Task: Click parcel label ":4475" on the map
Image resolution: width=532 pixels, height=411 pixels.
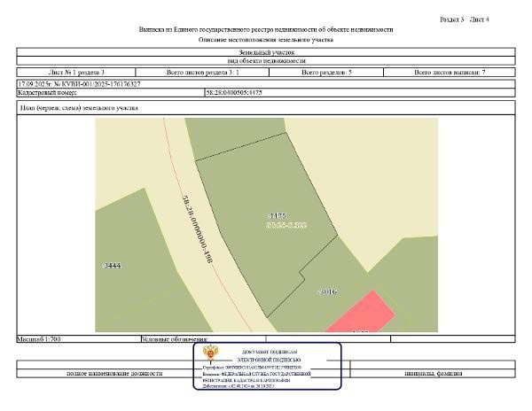Action: [x=278, y=215]
